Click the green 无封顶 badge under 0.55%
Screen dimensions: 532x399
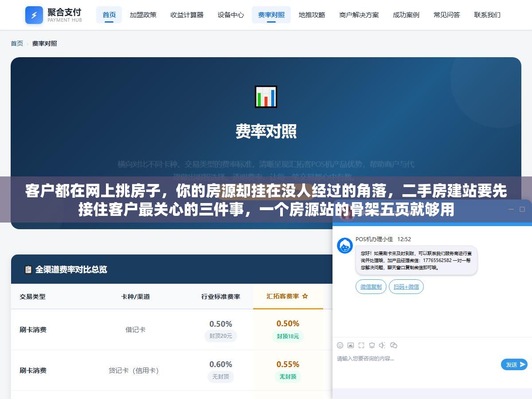coord(288,377)
